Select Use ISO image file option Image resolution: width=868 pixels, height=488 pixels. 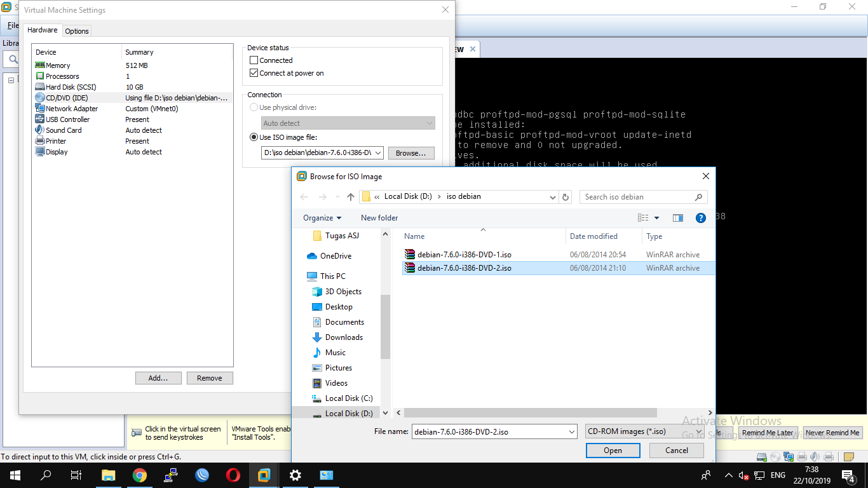254,137
